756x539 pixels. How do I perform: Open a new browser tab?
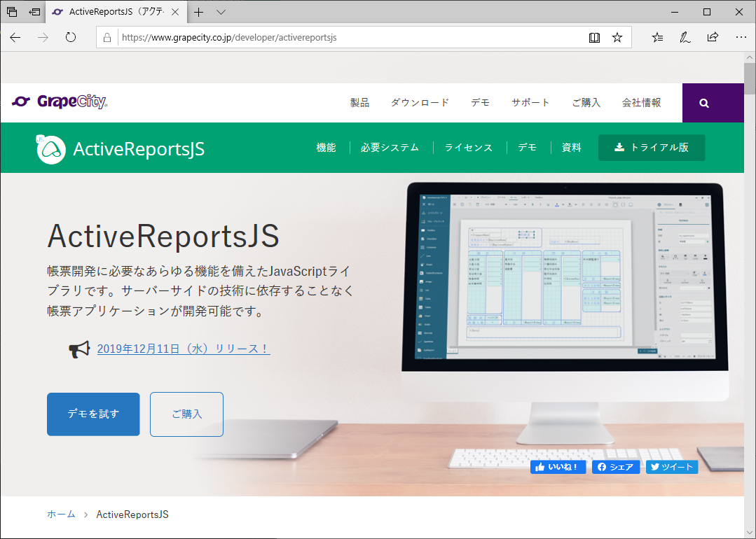199,12
